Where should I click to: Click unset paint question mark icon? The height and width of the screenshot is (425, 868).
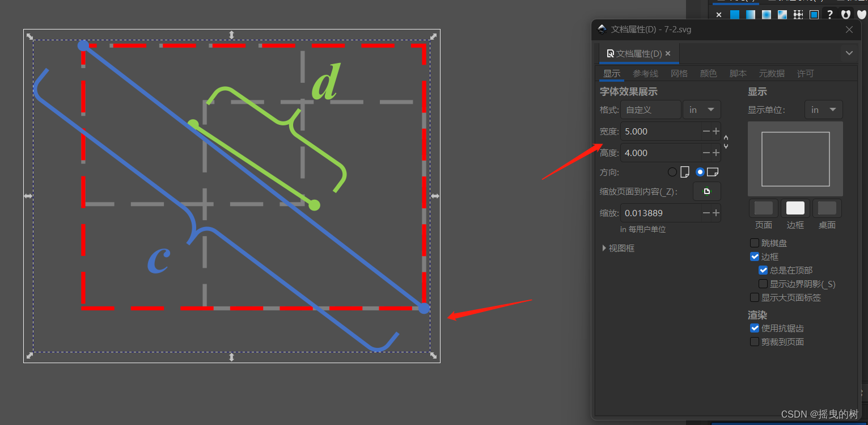[x=830, y=15]
